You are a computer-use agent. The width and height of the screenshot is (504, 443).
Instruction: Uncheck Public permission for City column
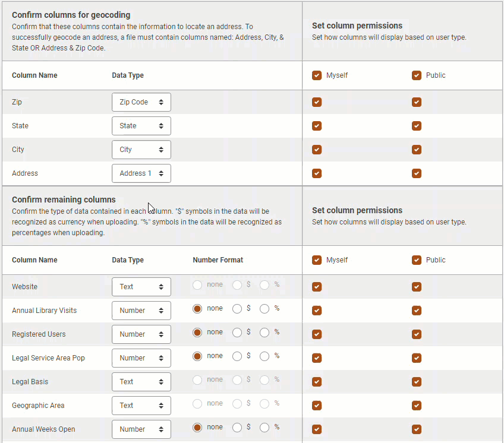pos(417,150)
